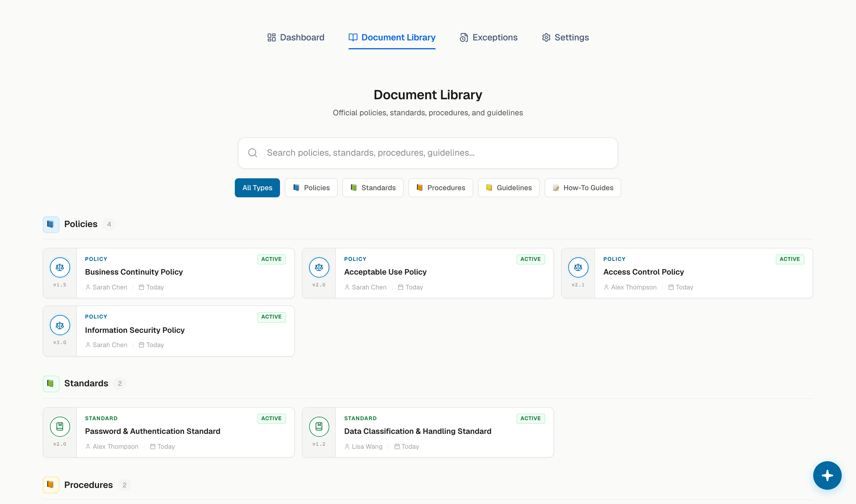Filter by How-To Guides
Viewport: 856px width, 504px height.
coord(583,188)
